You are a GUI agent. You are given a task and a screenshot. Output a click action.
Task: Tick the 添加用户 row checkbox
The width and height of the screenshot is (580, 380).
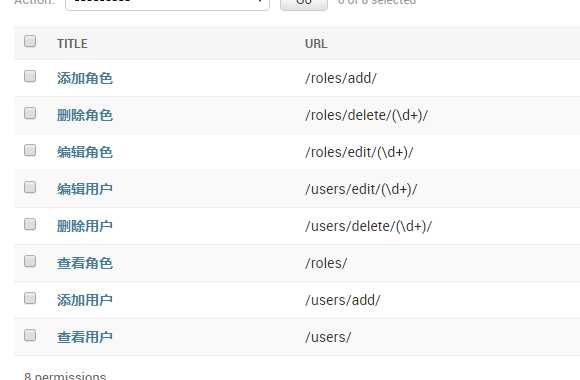coord(30,298)
